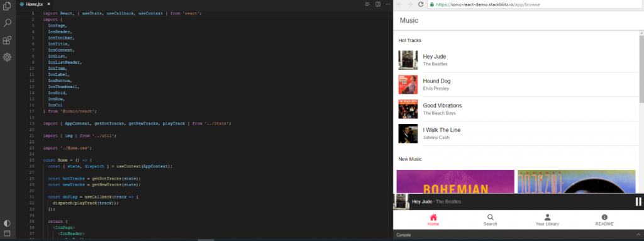Toggle the light/dark theme icon
The height and width of the screenshot is (241, 644).
[x=7, y=223]
